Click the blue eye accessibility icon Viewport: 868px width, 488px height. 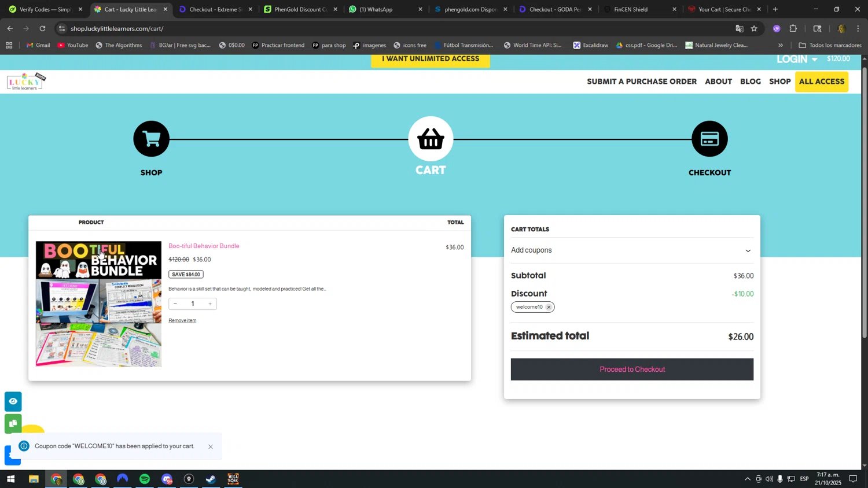[13, 401]
